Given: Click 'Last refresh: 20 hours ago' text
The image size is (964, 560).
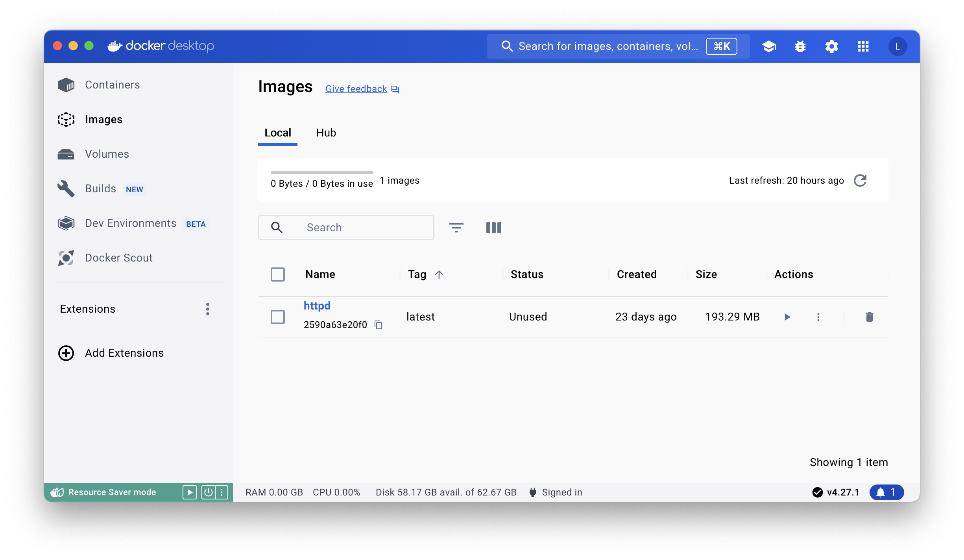Looking at the screenshot, I should coord(787,181).
